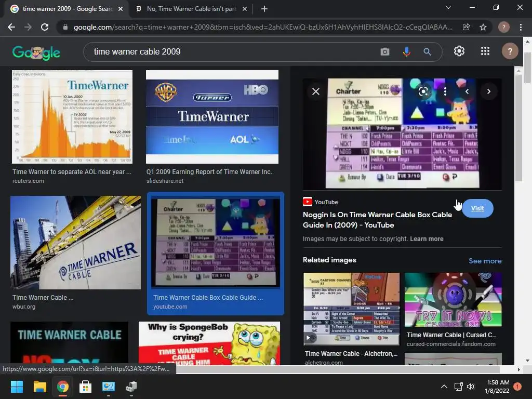Close the image preview panel
Viewport: 532px width, 399px height.
pos(316,91)
